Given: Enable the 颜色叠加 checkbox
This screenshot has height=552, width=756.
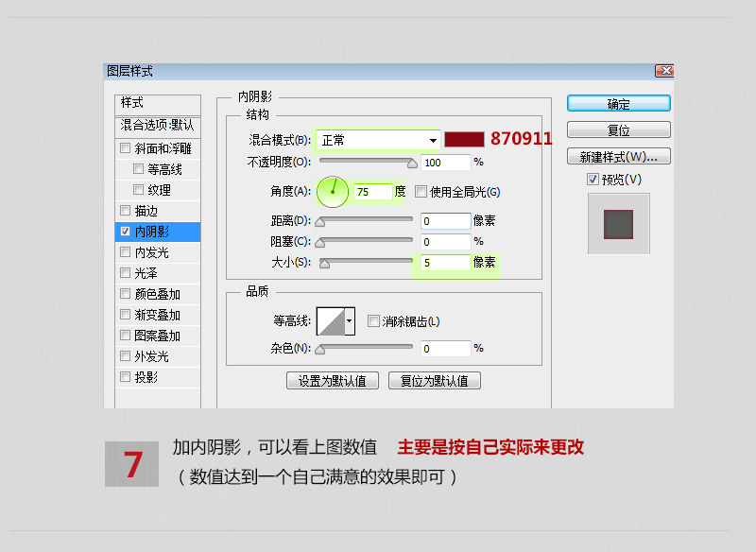Looking at the screenshot, I should [126, 293].
